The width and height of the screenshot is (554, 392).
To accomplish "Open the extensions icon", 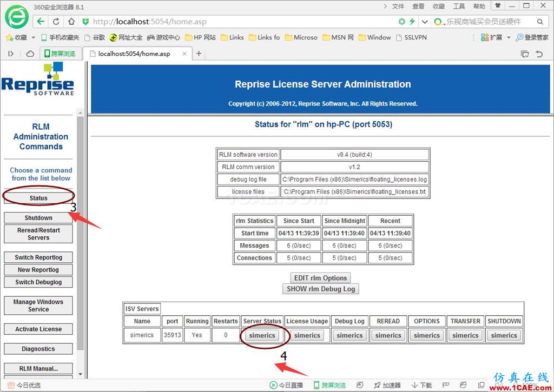I will [x=491, y=37].
